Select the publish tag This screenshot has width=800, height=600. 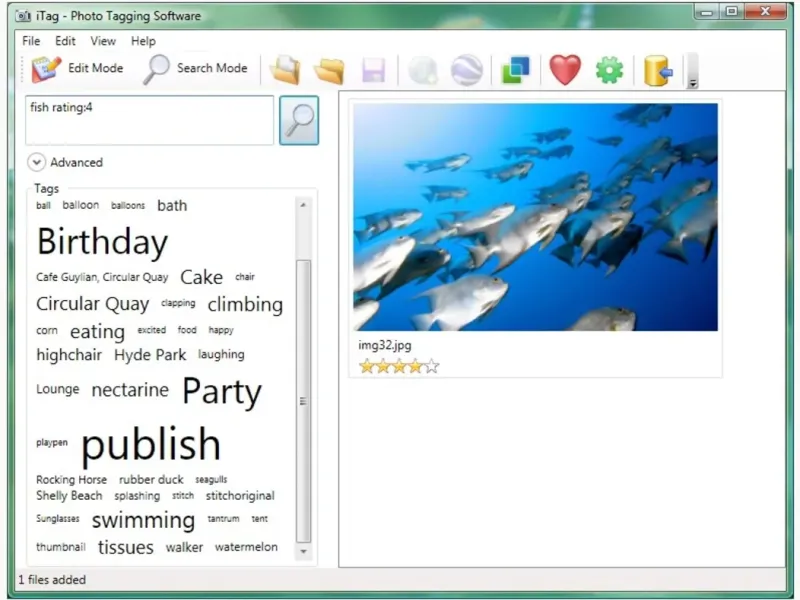(x=151, y=445)
